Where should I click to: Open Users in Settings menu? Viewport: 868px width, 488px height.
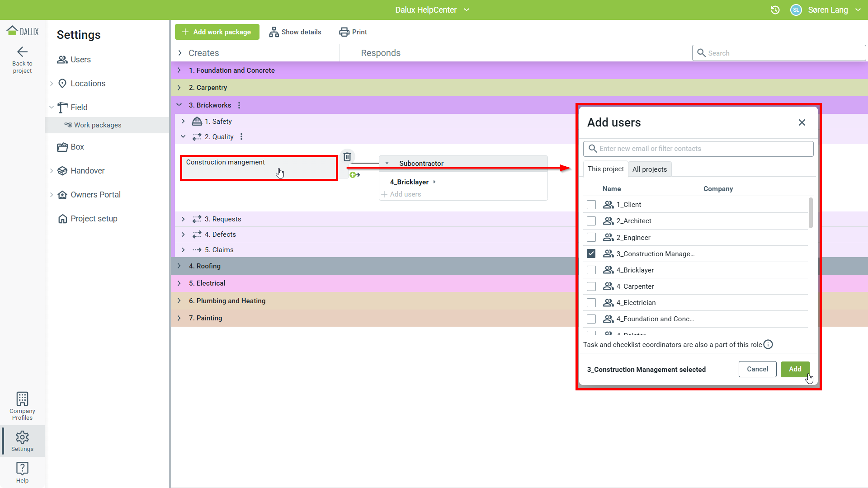coord(80,60)
